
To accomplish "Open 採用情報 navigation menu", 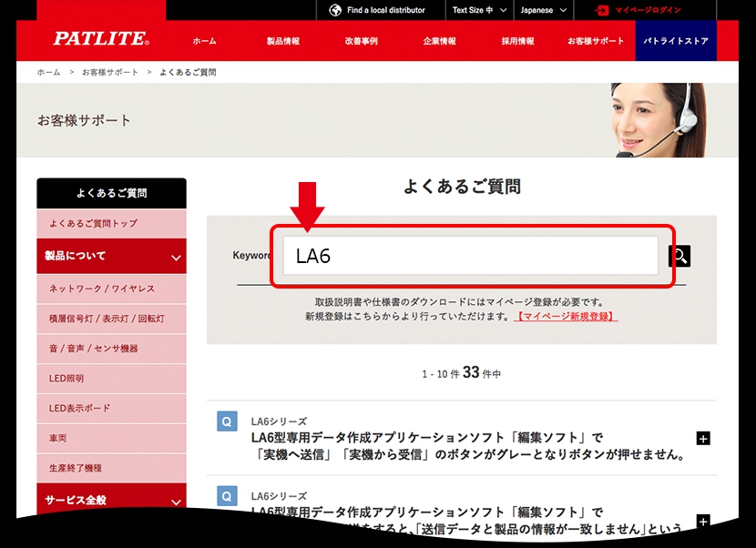I will pyautogui.click(x=517, y=41).
